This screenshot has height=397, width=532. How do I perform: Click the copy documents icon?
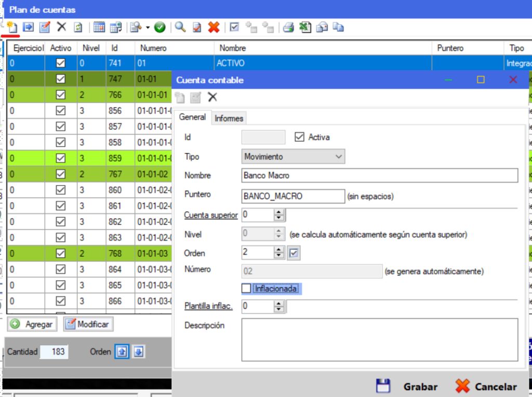point(338,27)
